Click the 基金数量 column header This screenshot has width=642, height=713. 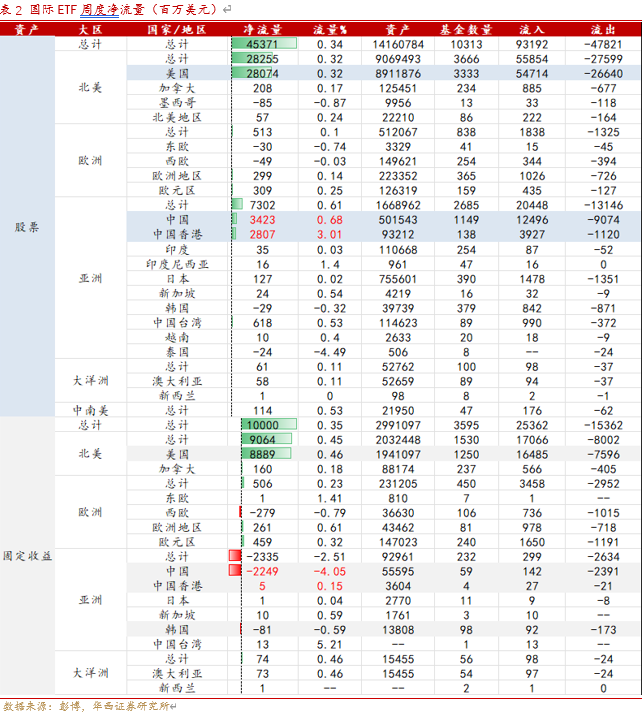(x=465, y=30)
